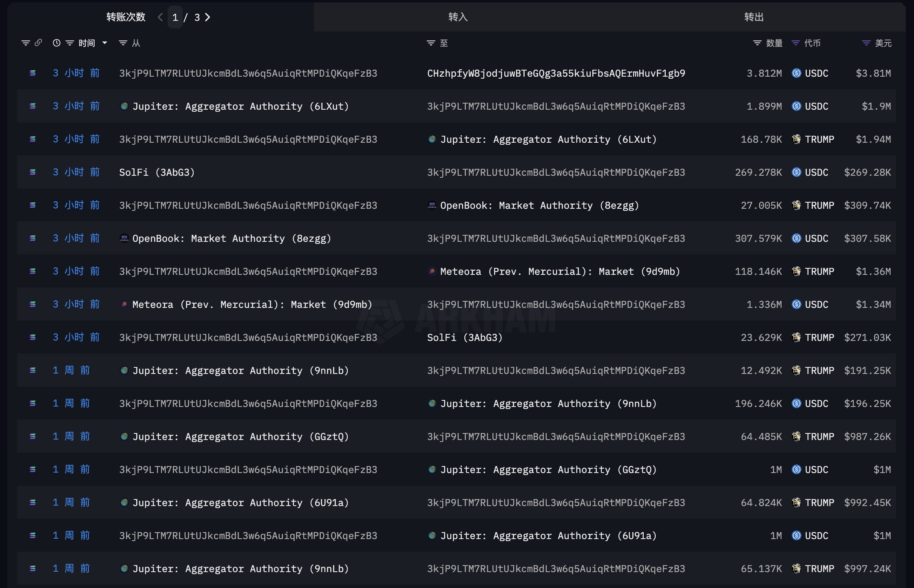
Task: Click the clock icon beside 时间
Action: point(57,43)
